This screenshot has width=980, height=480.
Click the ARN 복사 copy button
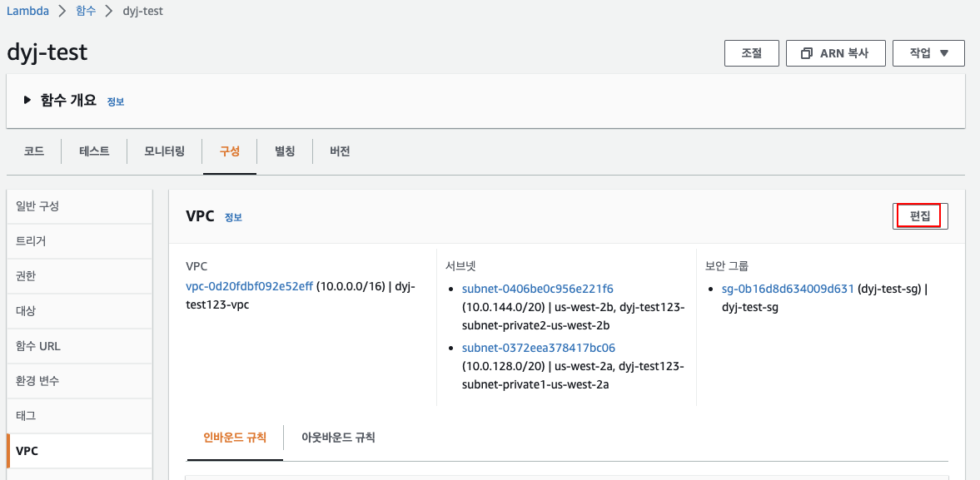834,53
